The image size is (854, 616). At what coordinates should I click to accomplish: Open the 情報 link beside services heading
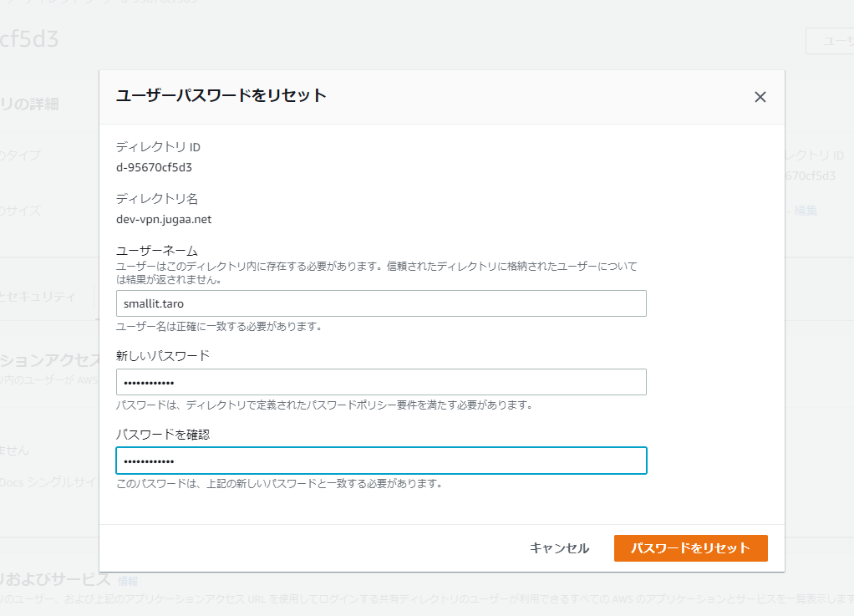(128, 581)
